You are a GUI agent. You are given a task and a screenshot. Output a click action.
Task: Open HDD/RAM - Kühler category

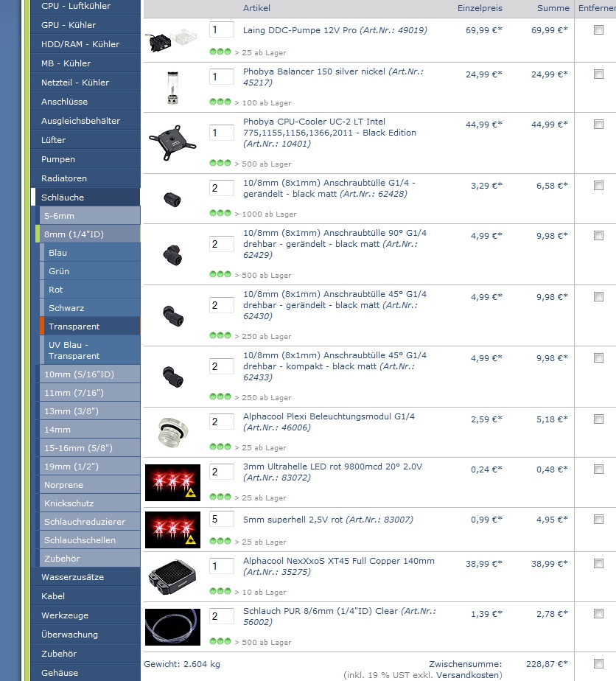click(85, 44)
